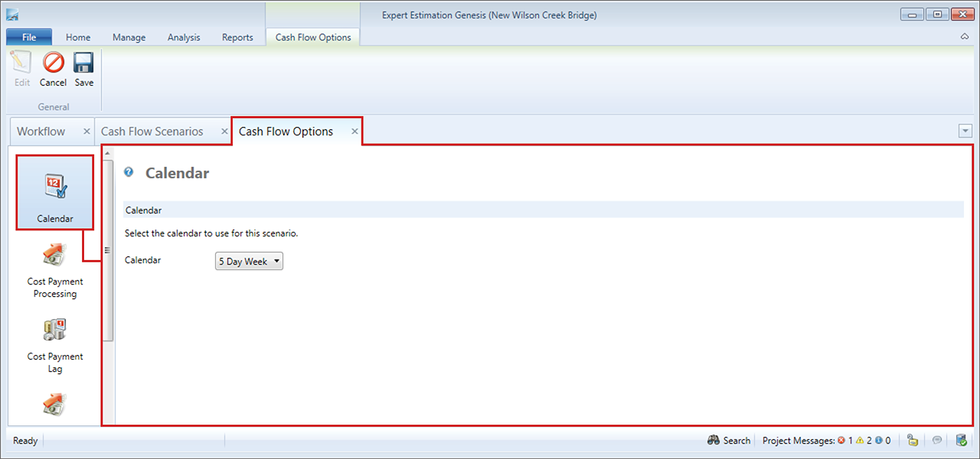Click the red Cancel icon

[53, 69]
